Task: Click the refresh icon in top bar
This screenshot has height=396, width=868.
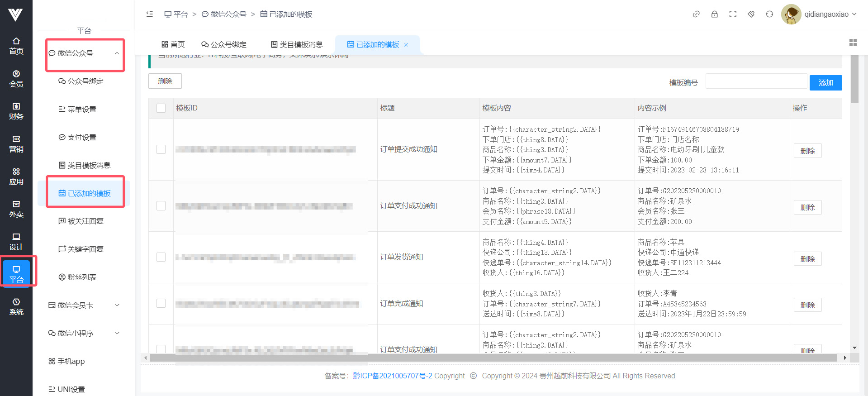Action: click(x=769, y=14)
